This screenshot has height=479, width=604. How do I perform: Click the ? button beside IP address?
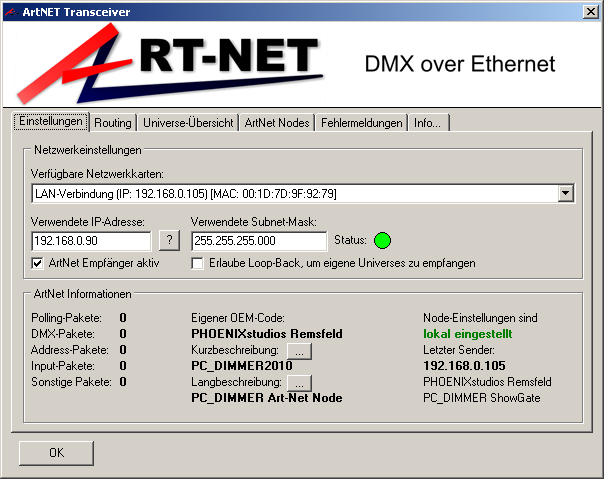click(169, 241)
